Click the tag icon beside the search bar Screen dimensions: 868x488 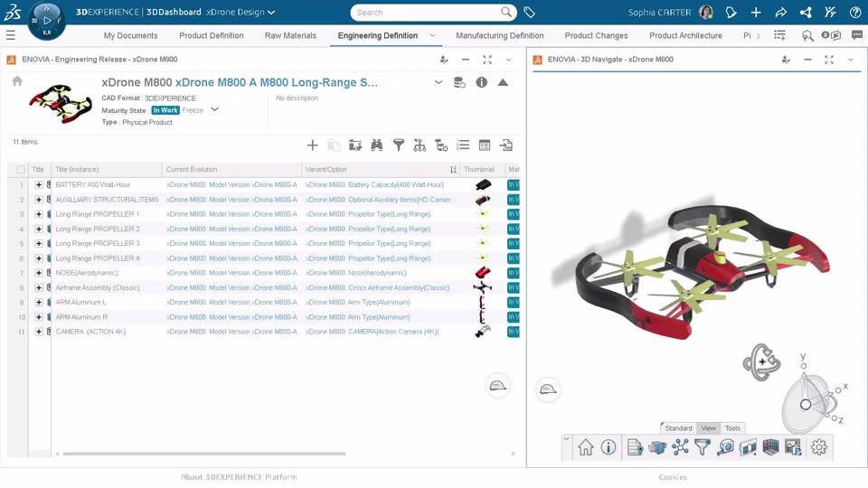pos(529,12)
